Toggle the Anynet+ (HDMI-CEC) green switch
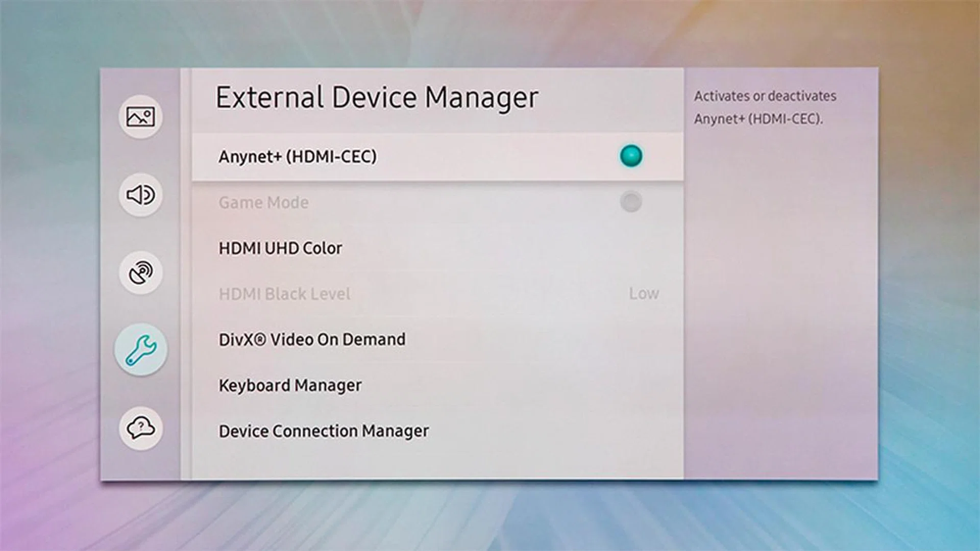 pyautogui.click(x=631, y=156)
